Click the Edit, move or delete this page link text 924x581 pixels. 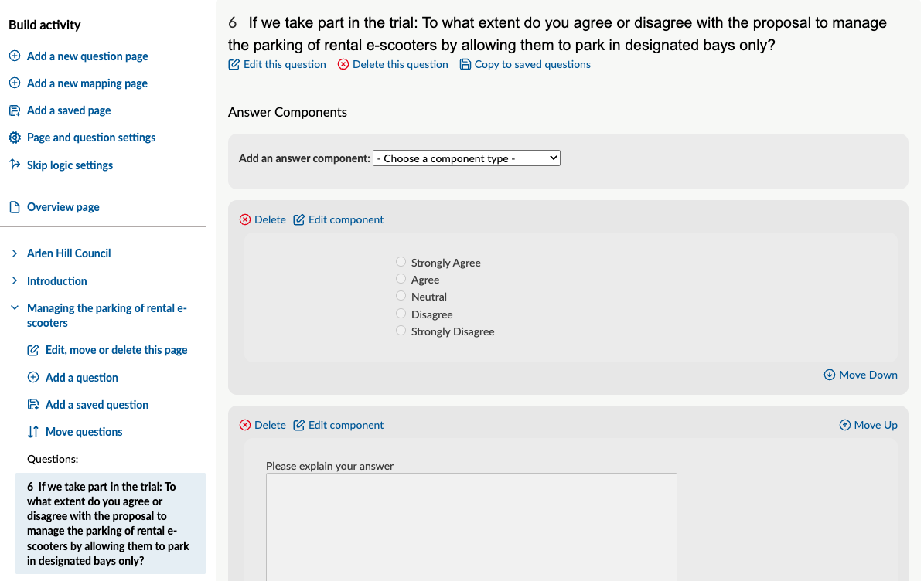pyautogui.click(x=116, y=350)
